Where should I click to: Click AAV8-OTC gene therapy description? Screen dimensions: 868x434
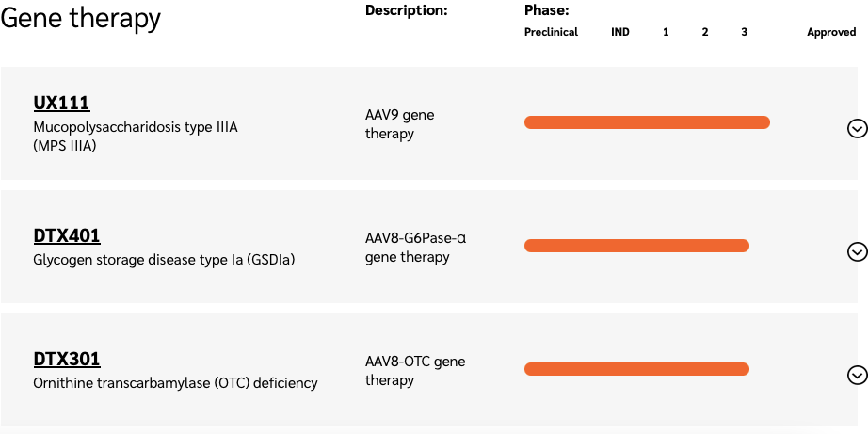click(415, 371)
